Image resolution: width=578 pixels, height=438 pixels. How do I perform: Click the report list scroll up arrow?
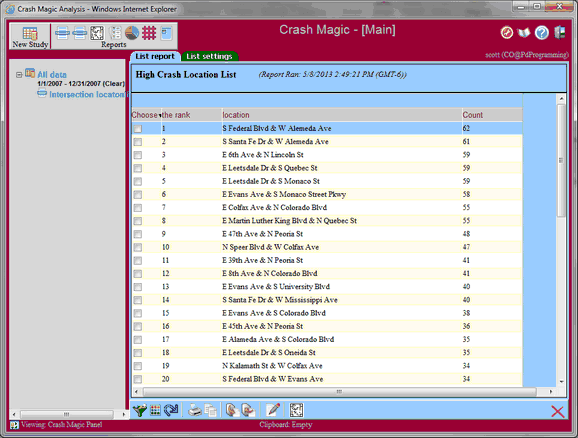tap(561, 99)
